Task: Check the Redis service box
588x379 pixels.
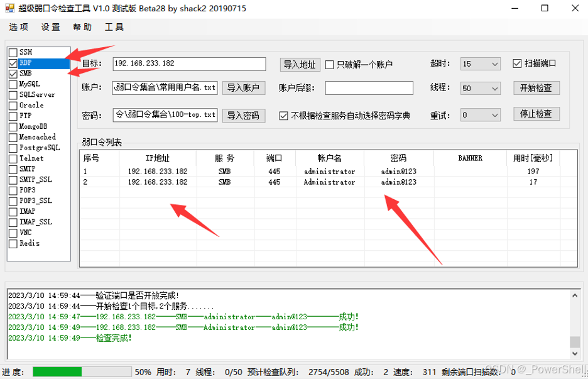Action: coord(13,243)
